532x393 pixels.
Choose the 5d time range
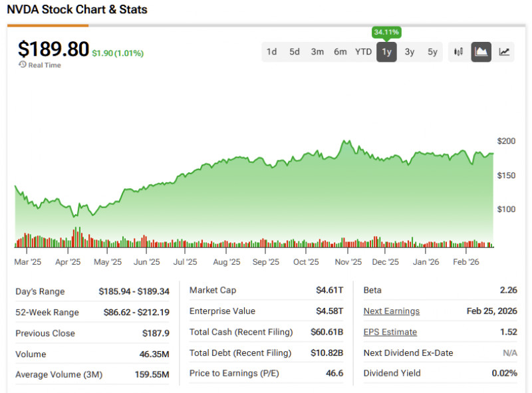[x=294, y=52]
